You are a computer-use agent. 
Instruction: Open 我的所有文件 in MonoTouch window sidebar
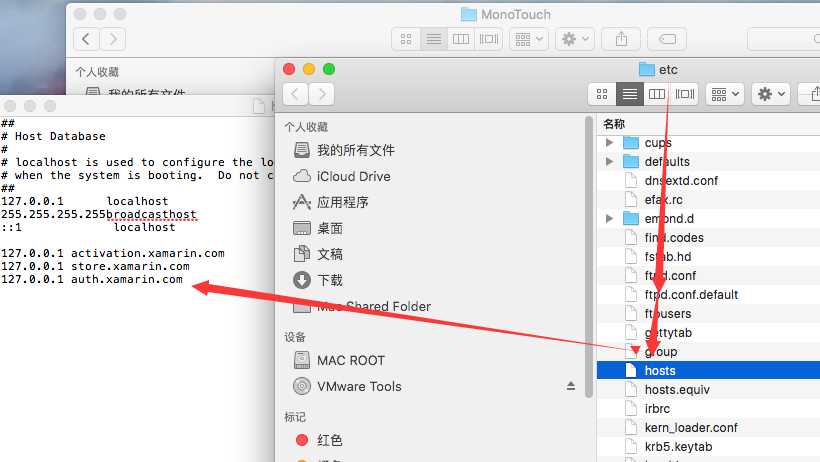click(x=135, y=92)
